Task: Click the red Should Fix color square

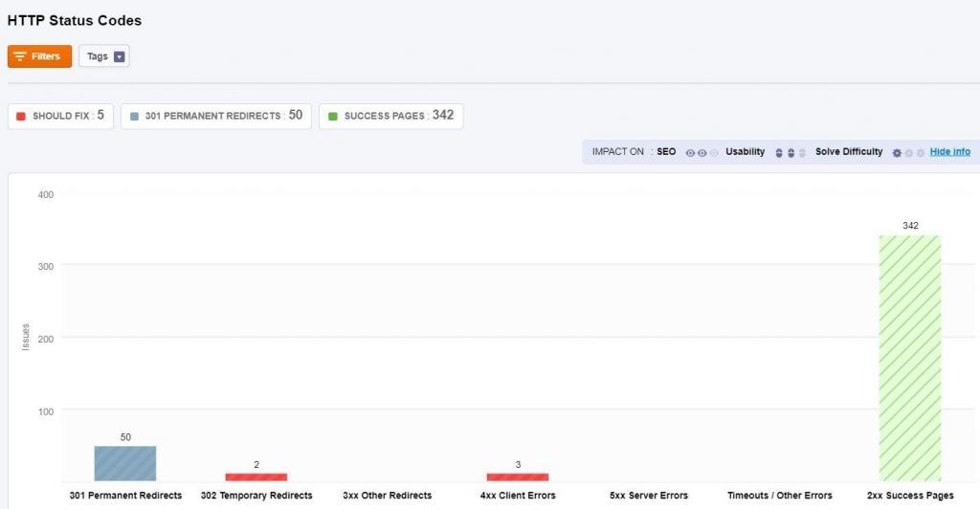Action: pos(21,116)
